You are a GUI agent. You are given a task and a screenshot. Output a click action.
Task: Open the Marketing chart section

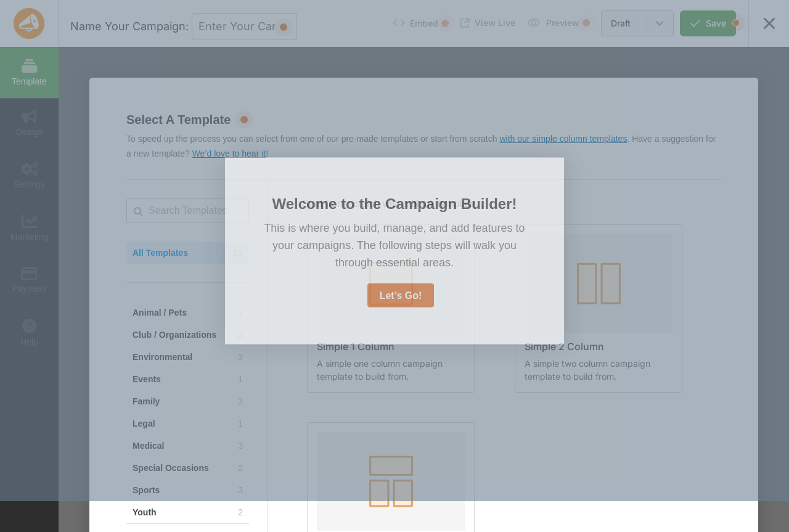point(29,228)
